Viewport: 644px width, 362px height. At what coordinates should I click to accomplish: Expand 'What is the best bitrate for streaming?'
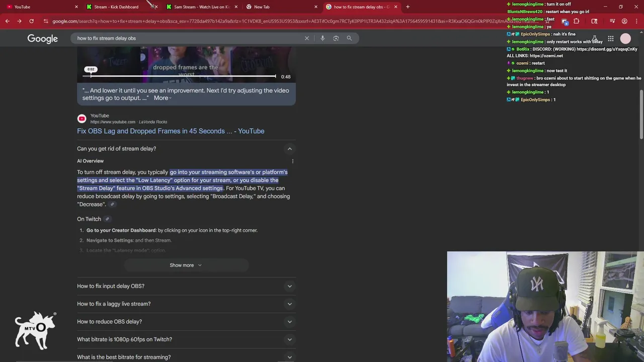click(186, 357)
